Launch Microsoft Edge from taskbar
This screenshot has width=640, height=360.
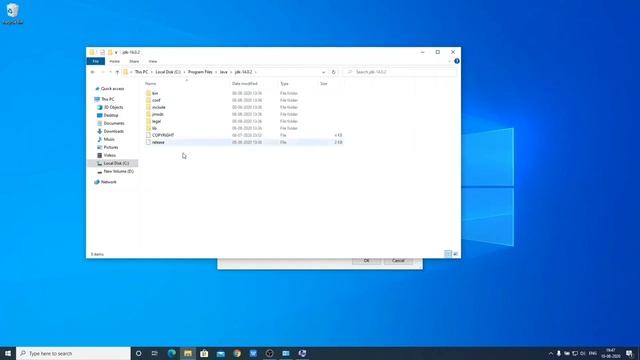[171, 353]
